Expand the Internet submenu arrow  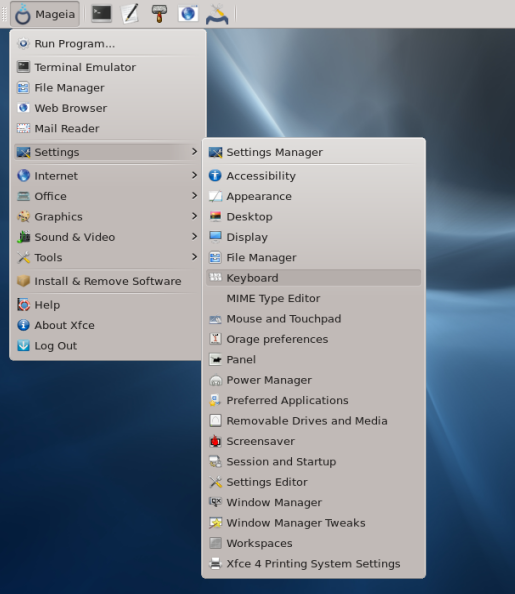click(x=194, y=175)
